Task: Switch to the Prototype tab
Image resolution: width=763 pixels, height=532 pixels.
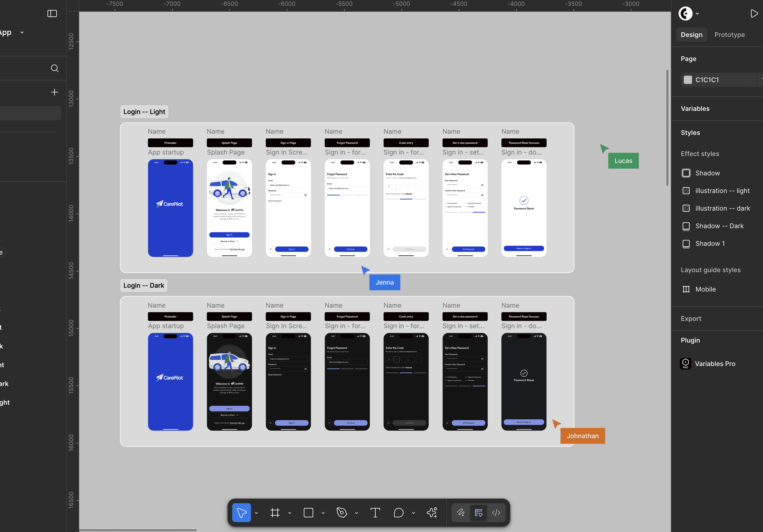Action: pyautogui.click(x=730, y=35)
